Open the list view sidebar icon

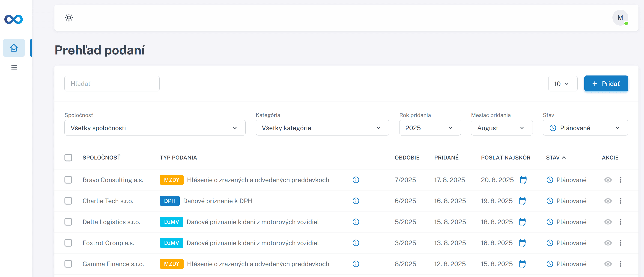14,67
